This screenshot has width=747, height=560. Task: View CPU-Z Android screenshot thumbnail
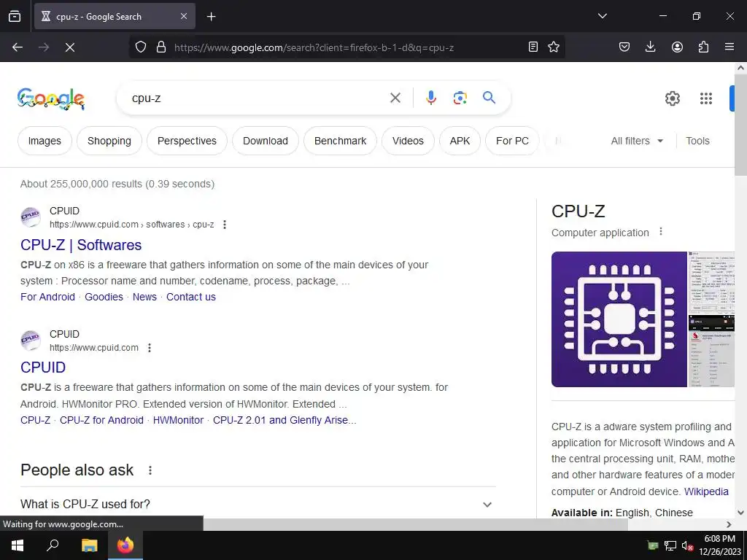click(x=711, y=351)
